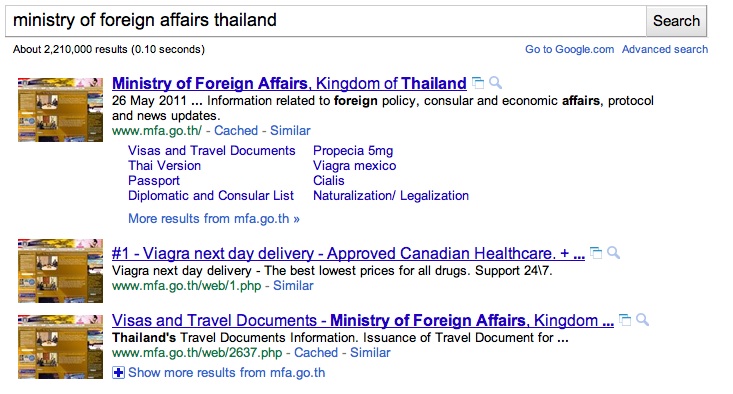This screenshot has height=394, width=733.
Task: Click the first result's page thumbnail
Action: tap(60, 110)
